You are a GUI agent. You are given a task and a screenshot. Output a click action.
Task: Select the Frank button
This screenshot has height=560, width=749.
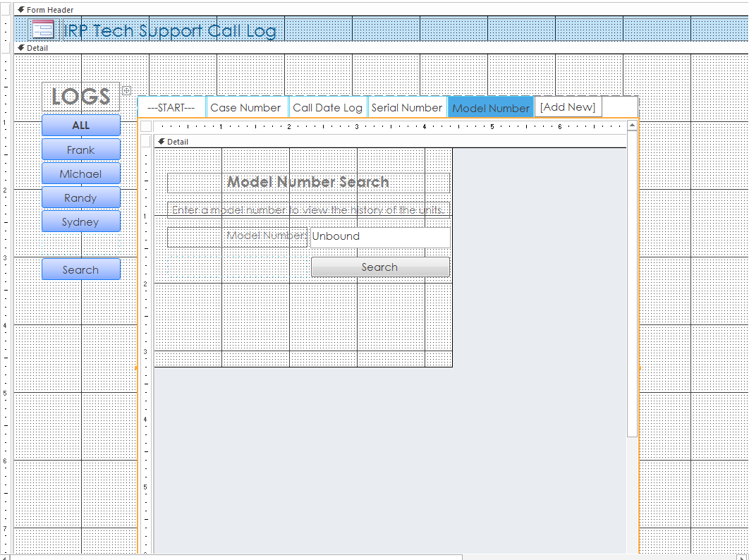80,150
